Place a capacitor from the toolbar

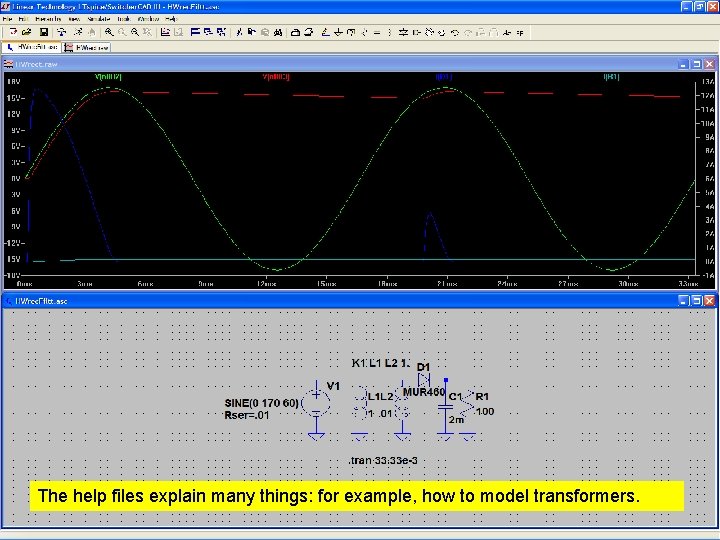point(377,32)
